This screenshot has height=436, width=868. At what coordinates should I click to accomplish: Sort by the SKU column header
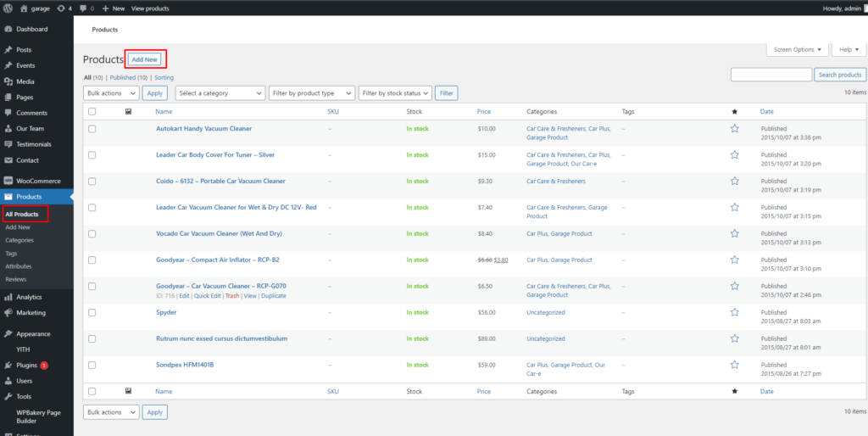[x=333, y=111]
